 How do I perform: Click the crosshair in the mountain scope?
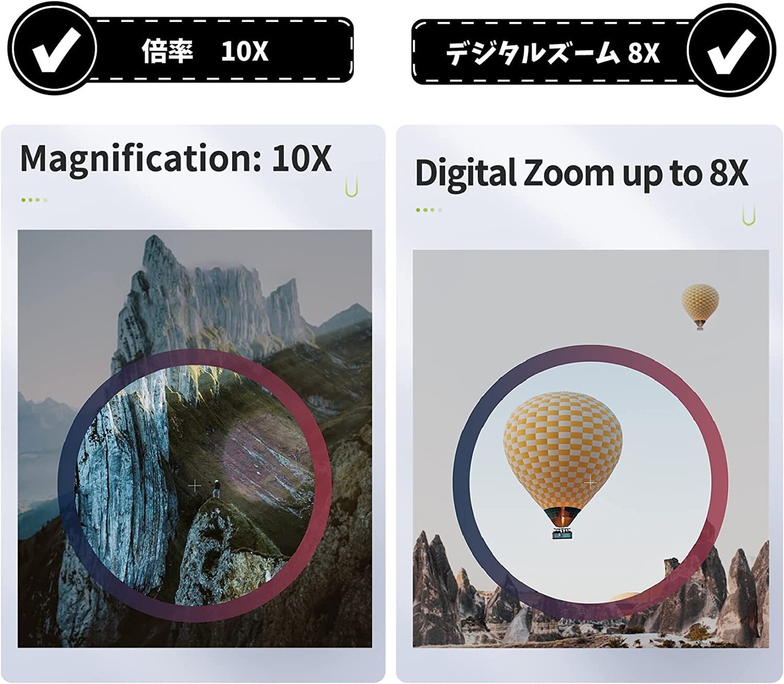click(194, 486)
